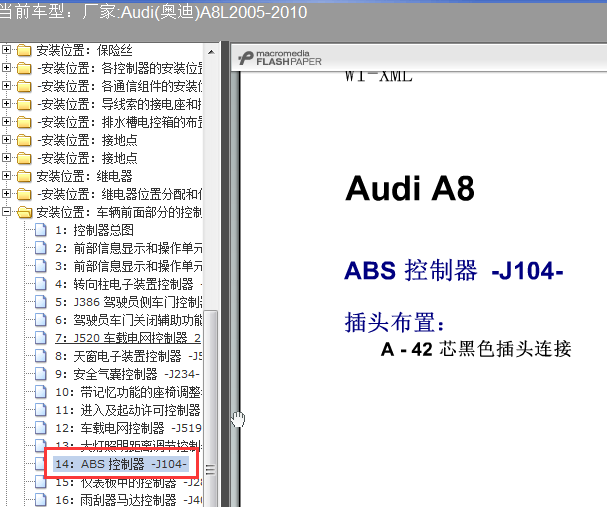Expand the -安装位置: 排水槽电控箱 folder
The height and width of the screenshot is (507, 607).
point(6,122)
